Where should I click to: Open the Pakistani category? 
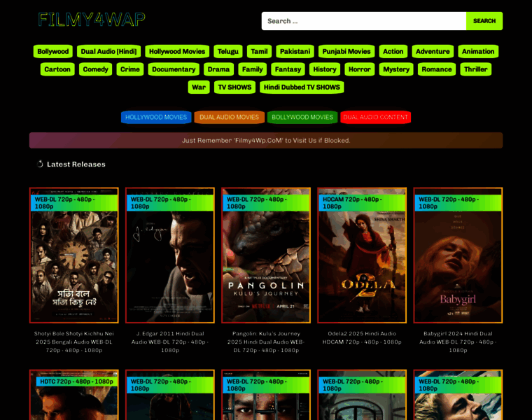click(x=295, y=52)
